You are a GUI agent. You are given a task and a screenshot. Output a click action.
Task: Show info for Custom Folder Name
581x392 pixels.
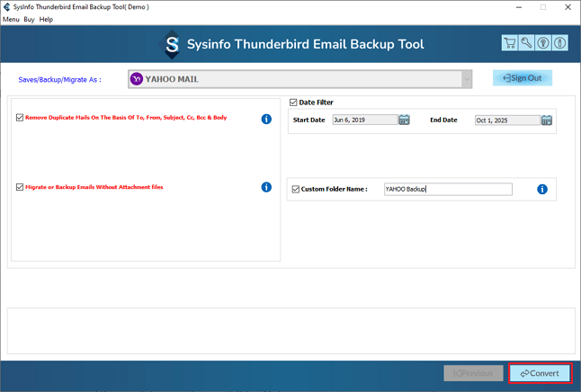pos(542,190)
